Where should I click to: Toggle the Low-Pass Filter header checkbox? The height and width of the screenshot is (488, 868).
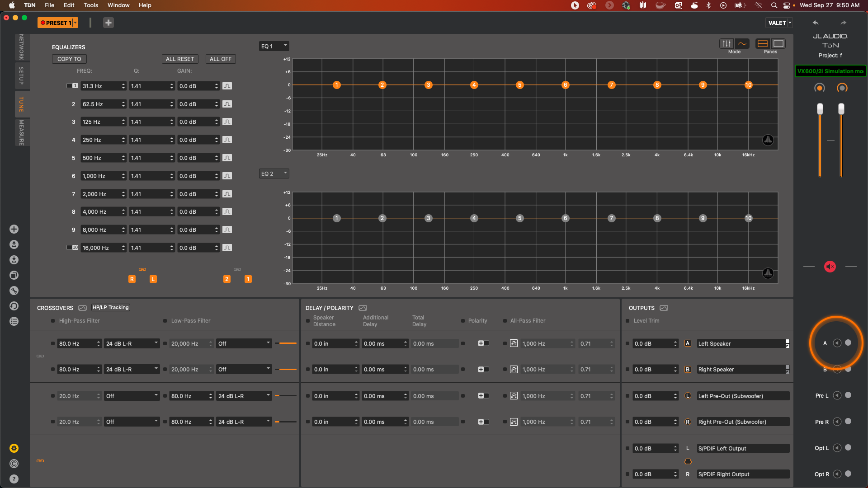coord(165,321)
